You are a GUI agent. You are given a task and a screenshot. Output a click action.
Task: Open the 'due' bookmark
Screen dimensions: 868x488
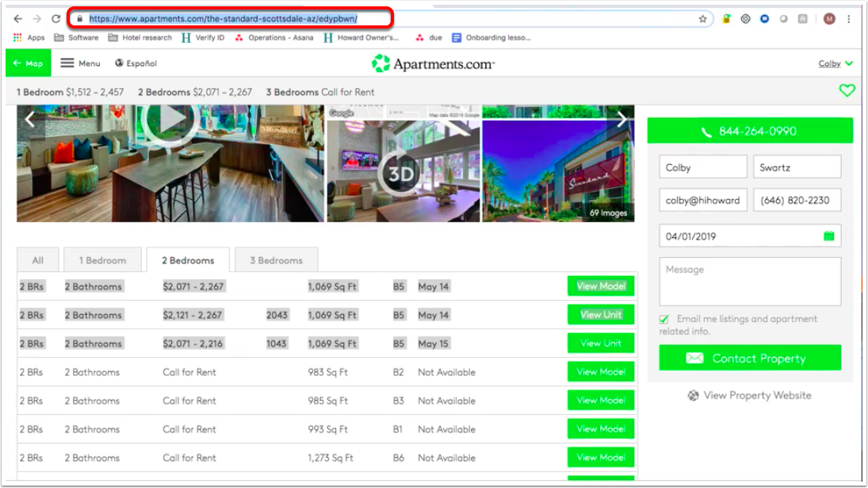point(429,37)
